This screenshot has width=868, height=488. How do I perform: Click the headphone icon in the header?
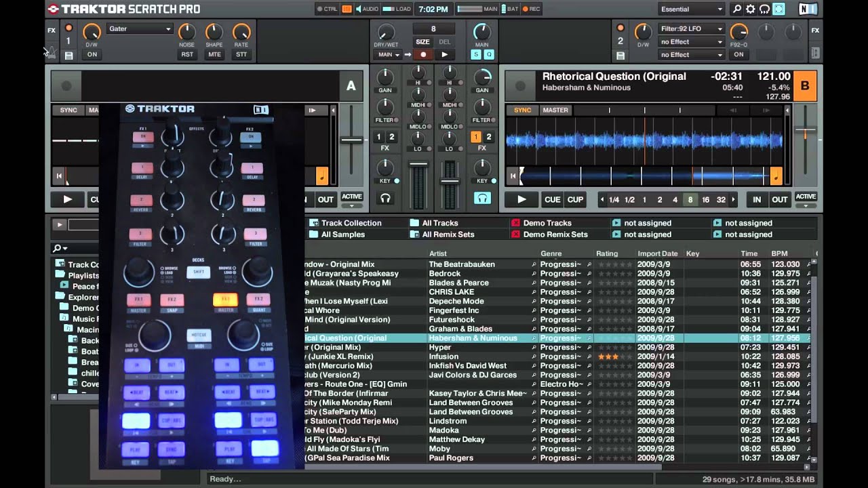tap(764, 9)
